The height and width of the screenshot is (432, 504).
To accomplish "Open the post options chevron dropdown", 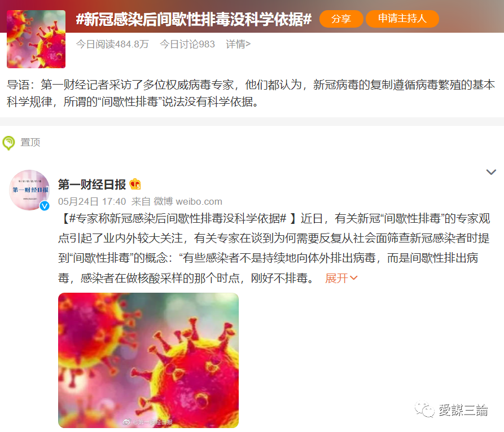I will point(491,172).
